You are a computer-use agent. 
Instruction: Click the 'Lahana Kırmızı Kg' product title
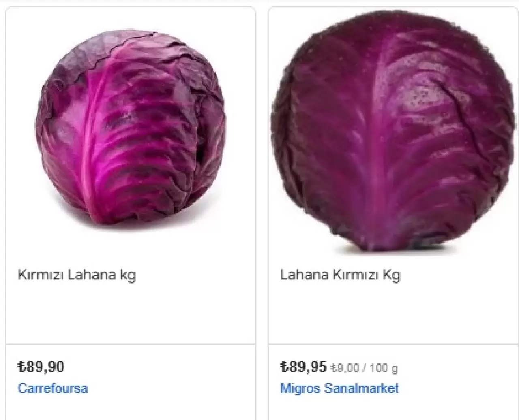[340, 275]
